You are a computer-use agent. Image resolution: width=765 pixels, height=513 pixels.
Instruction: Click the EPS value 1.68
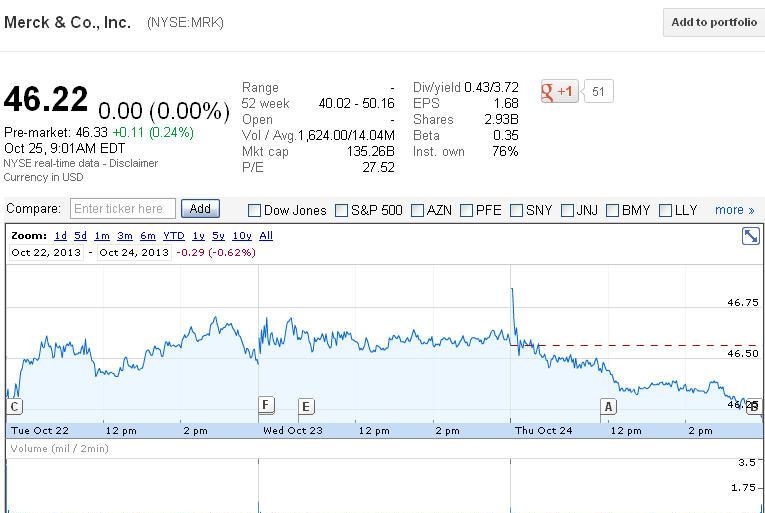(505, 103)
